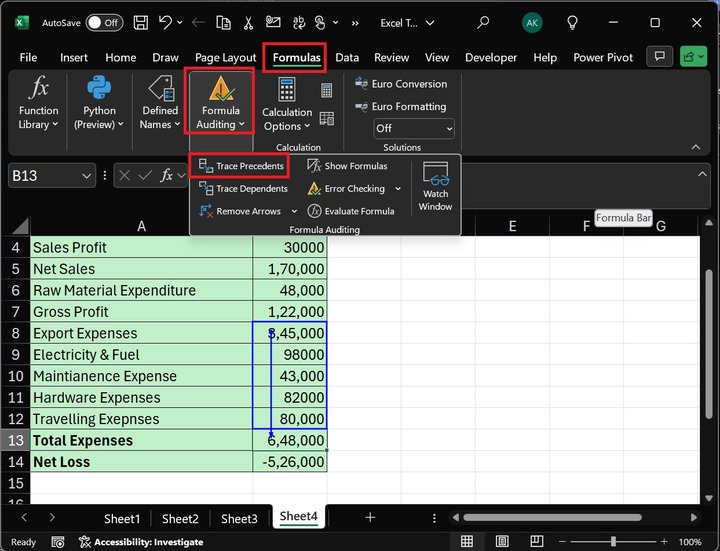The image size is (720, 551).
Task: Open the Euro 'Off' combo box
Action: pos(413,128)
